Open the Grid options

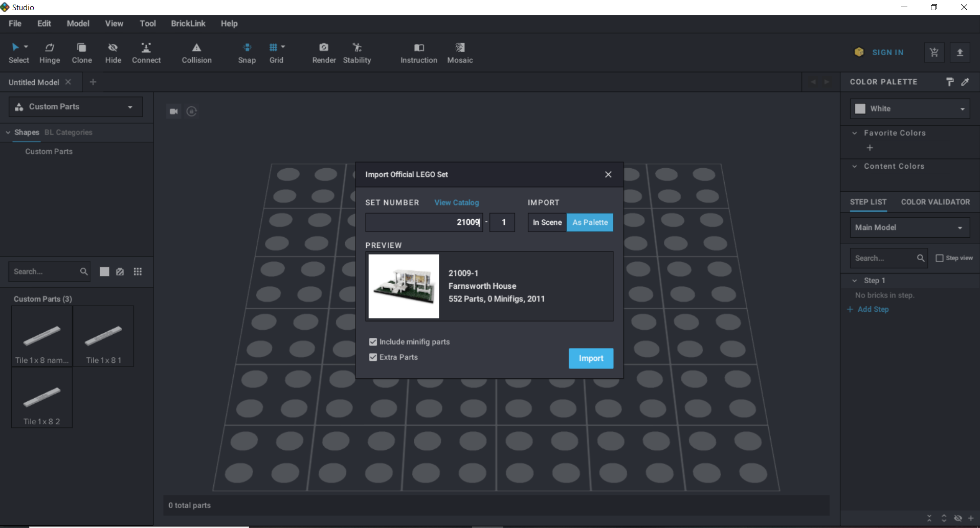[x=276, y=53]
